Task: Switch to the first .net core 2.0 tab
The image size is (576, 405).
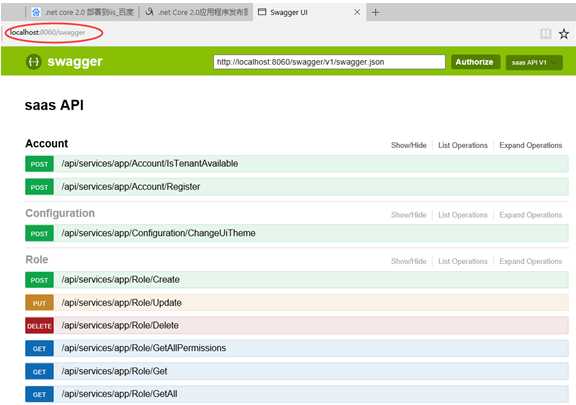Action: 82,12
